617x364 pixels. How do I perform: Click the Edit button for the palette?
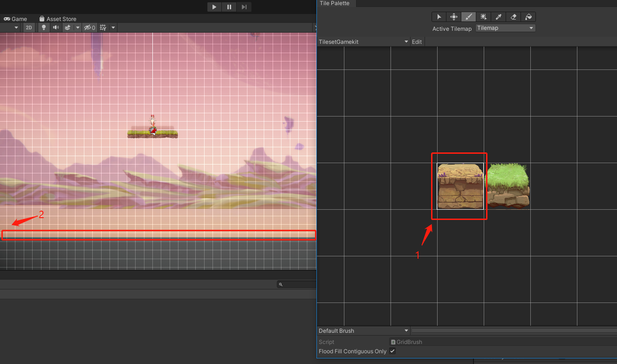coord(417,41)
